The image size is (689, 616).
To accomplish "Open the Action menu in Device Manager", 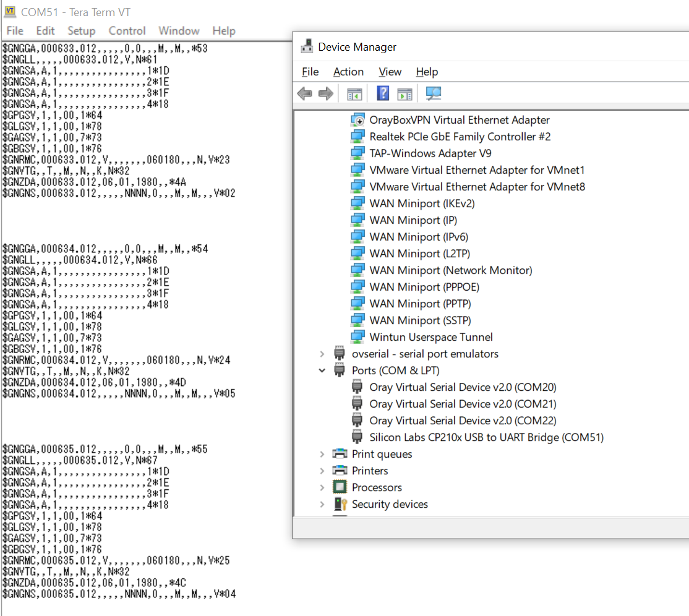I will pyautogui.click(x=348, y=72).
